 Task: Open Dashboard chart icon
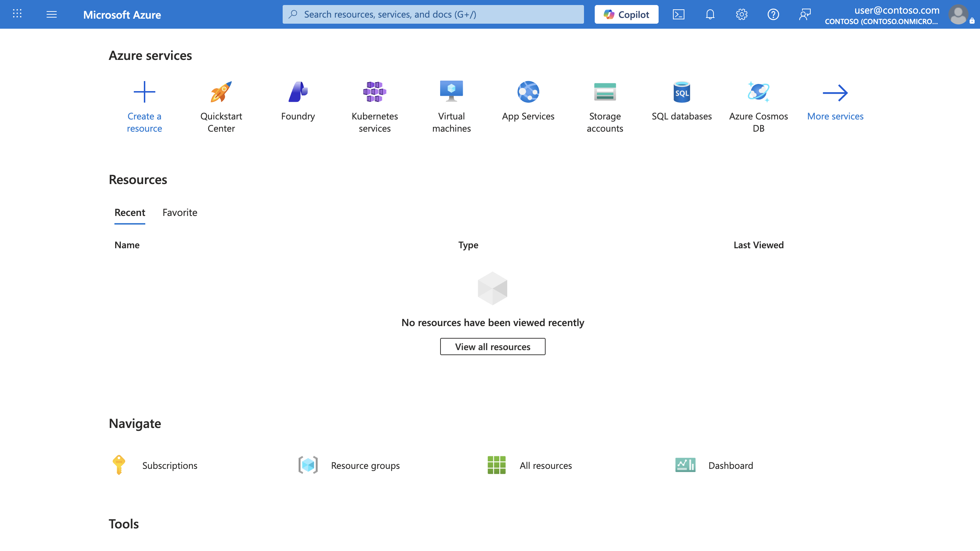[x=685, y=465]
